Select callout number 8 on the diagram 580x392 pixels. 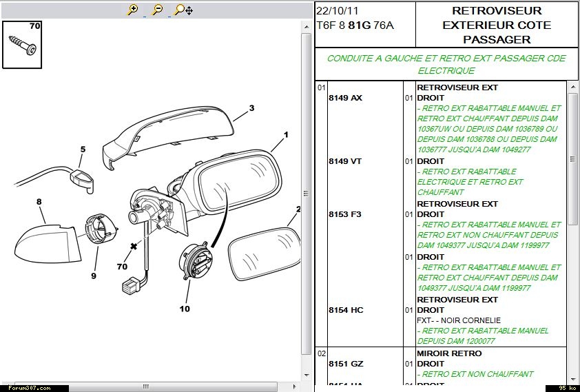[x=39, y=202]
